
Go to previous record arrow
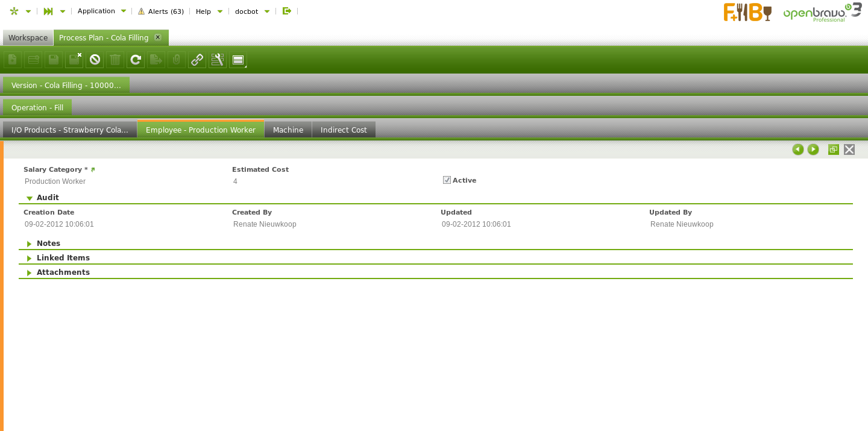coord(797,149)
